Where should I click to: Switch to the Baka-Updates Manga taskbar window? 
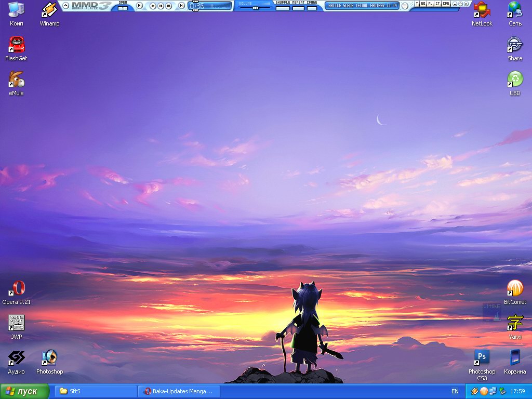pyautogui.click(x=179, y=391)
